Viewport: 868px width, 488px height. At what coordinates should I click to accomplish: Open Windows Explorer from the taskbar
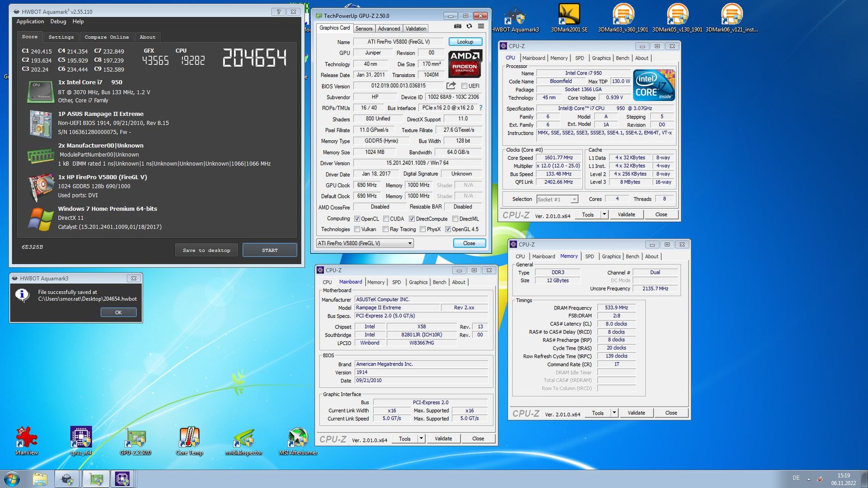[x=40, y=479]
